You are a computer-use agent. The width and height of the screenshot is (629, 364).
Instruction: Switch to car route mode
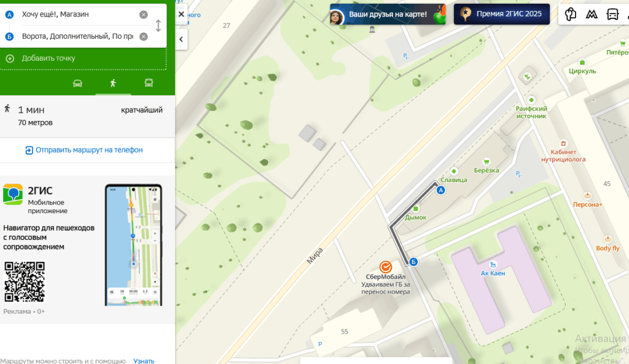point(77,83)
